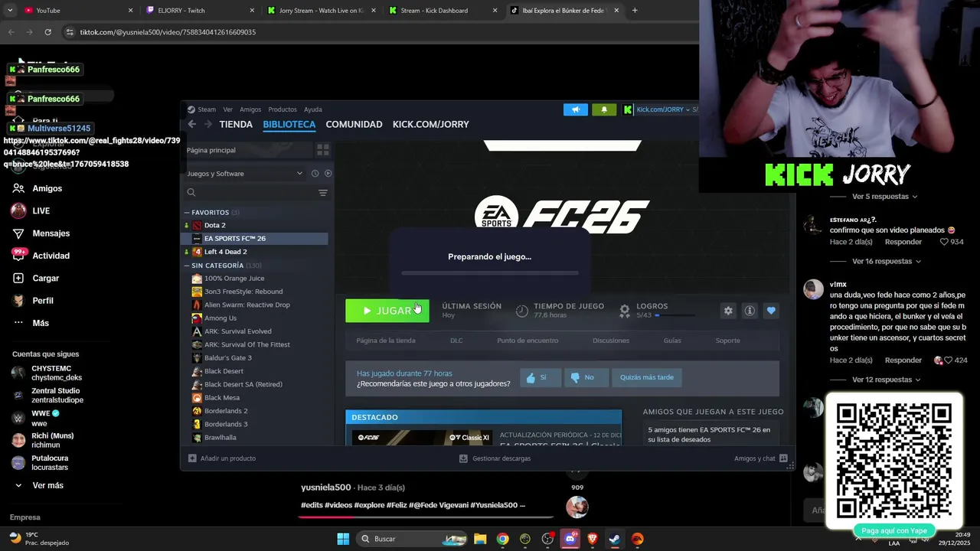Sort library by recent activity clock icon
Screen dimensions: 980x551
(315, 174)
